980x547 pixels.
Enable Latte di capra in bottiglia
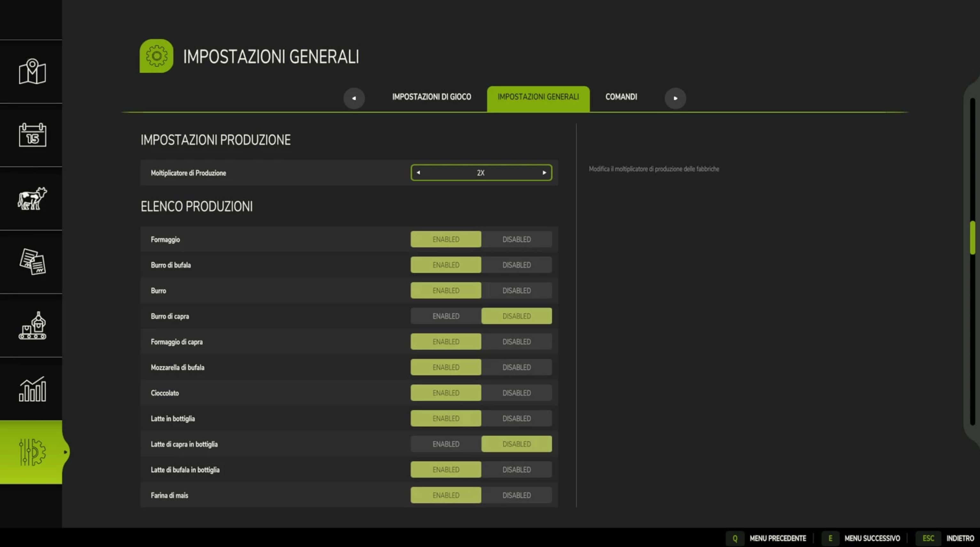(446, 444)
